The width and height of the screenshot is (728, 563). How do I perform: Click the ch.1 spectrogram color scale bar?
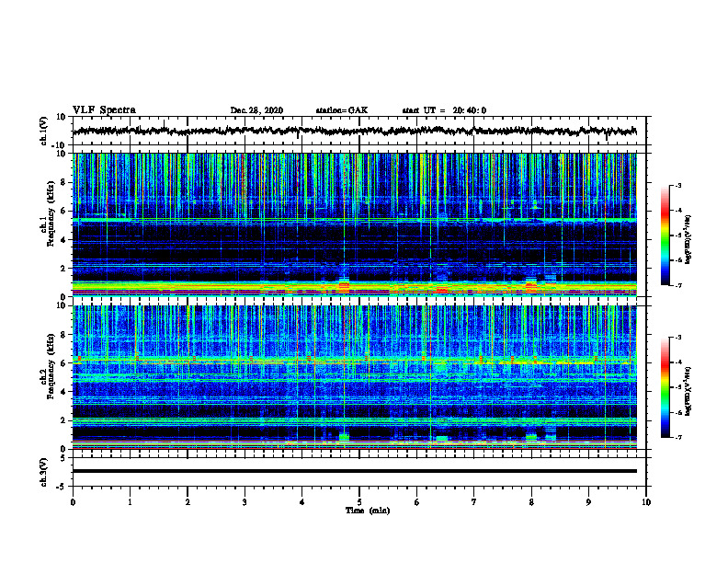[x=665, y=236]
